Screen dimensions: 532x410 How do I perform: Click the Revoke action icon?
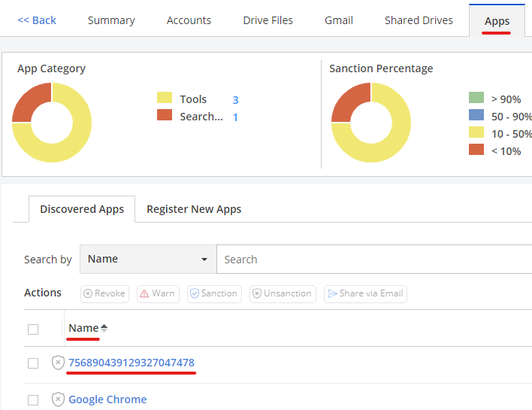pos(88,293)
